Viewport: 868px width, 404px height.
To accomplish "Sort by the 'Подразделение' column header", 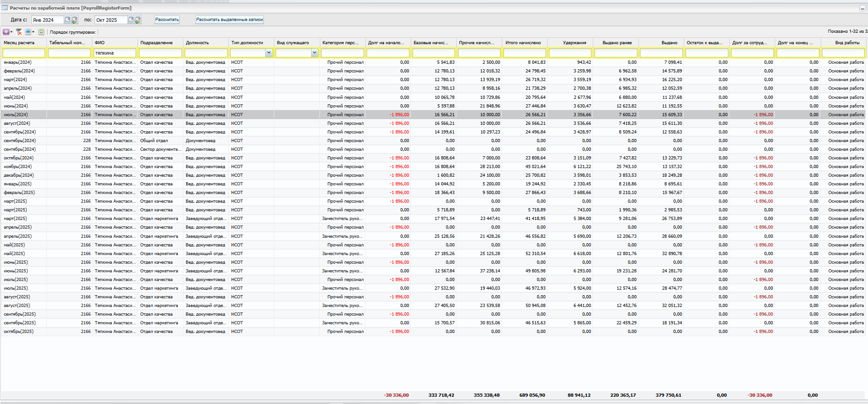I will click(x=161, y=43).
